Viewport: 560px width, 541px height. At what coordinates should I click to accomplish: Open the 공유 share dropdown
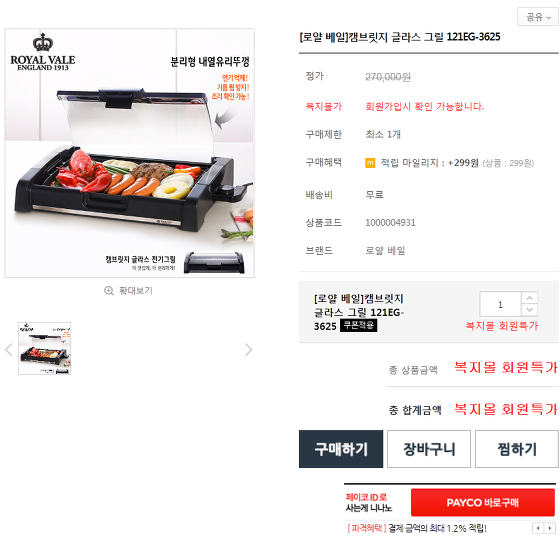(x=538, y=17)
